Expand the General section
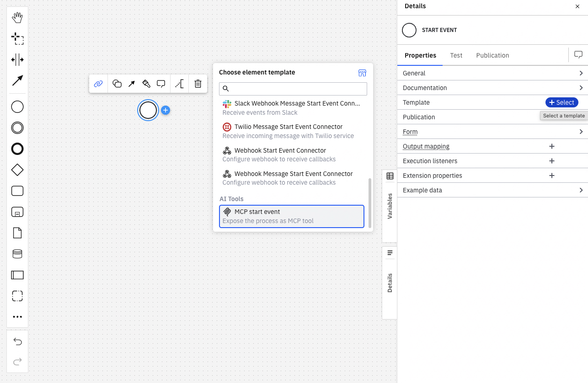 click(492, 73)
